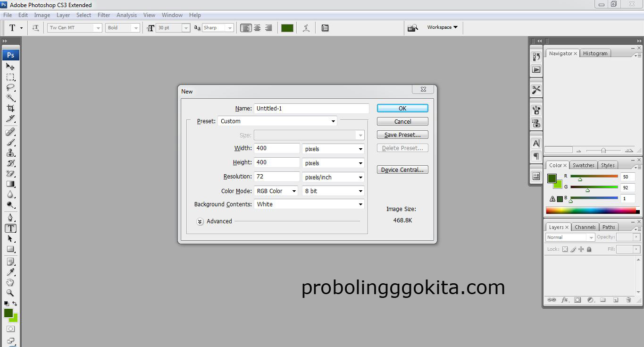Select the Dodge tool

point(10,204)
